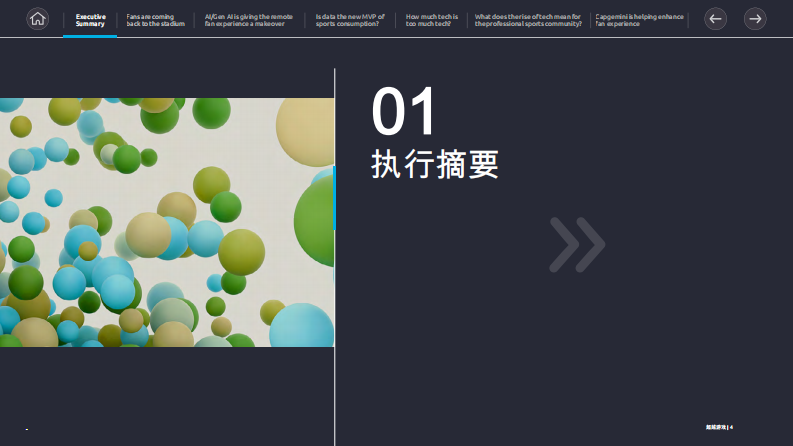This screenshot has height=446, width=793.
Task: Click the colorful spheres image
Action: tap(167, 222)
